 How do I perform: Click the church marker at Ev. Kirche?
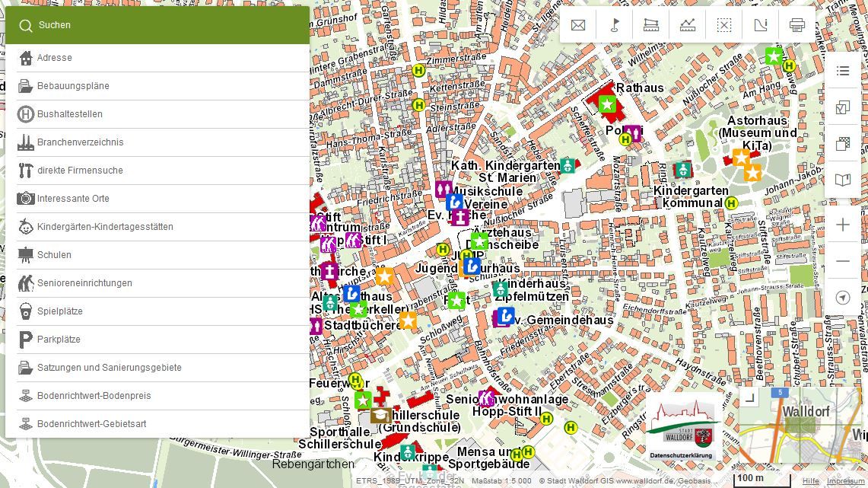460,217
